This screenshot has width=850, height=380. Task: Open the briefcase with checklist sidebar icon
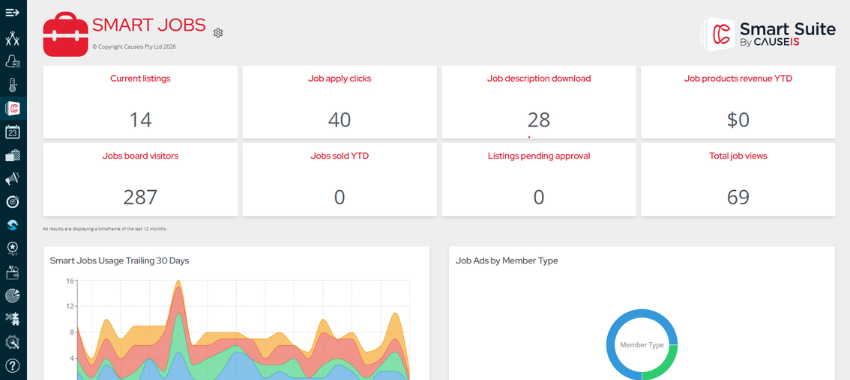point(12,156)
